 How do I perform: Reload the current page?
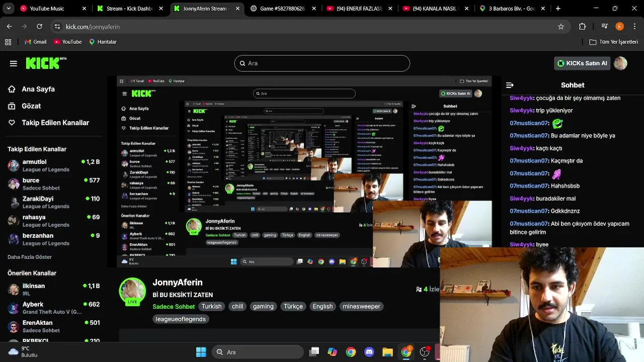coord(39,27)
